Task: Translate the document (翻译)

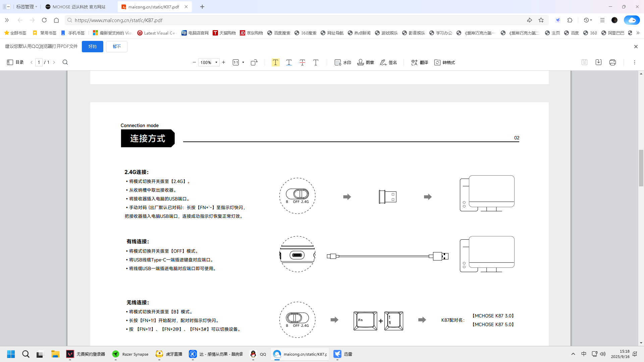Action: (x=420, y=62)
